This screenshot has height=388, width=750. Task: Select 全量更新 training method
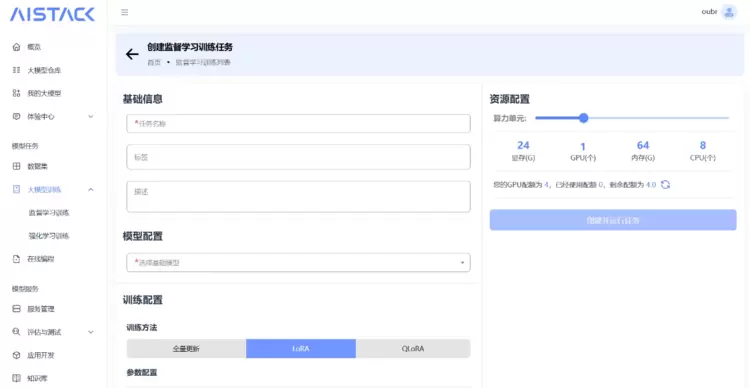(x=186, y=349)
